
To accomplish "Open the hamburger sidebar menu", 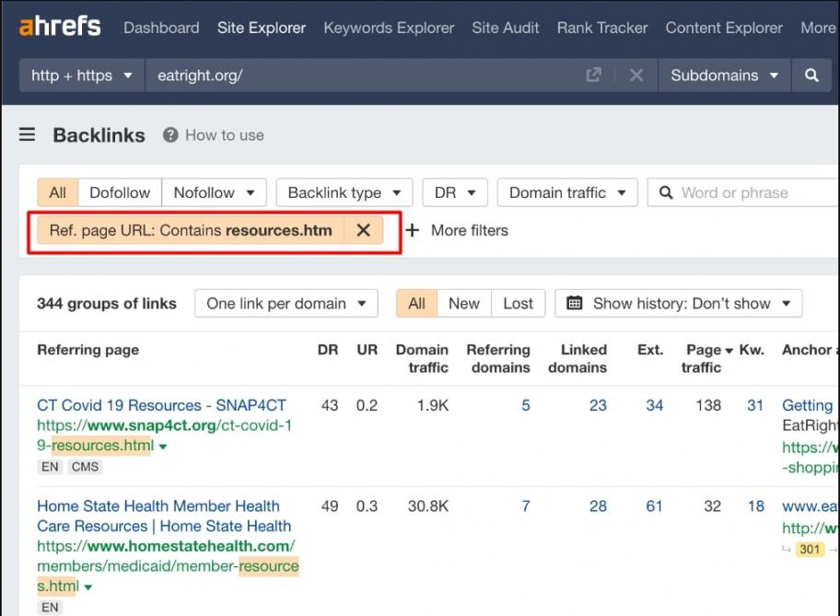I will coord(28,134).
